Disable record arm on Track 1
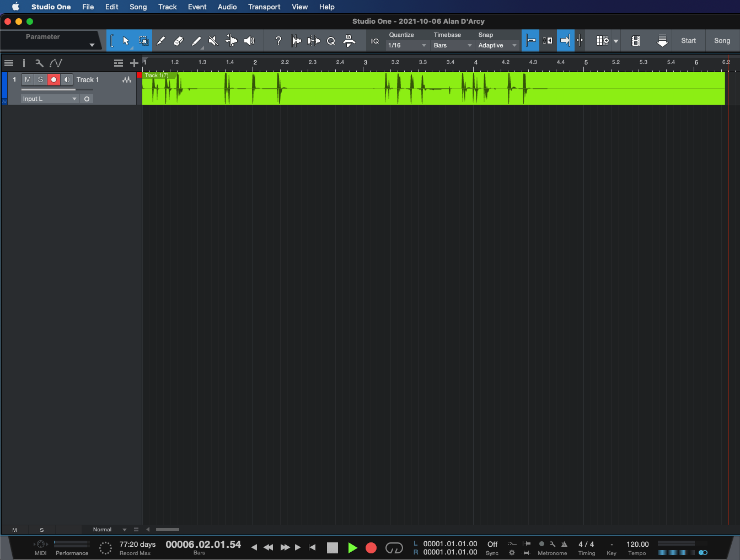The height and width of the screenshot is (560, 740). pyautogui.click(x=53, y=79)
